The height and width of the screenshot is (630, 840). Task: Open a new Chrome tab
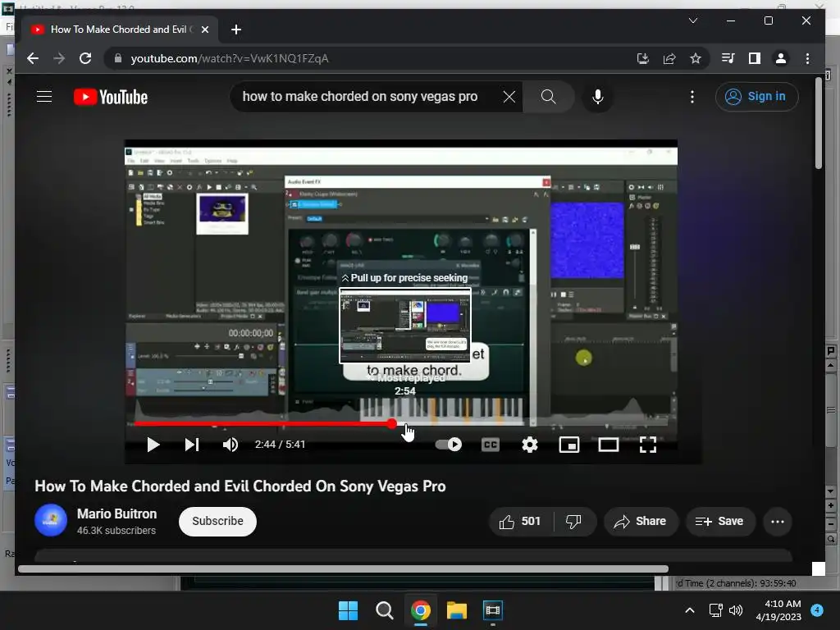235,30
